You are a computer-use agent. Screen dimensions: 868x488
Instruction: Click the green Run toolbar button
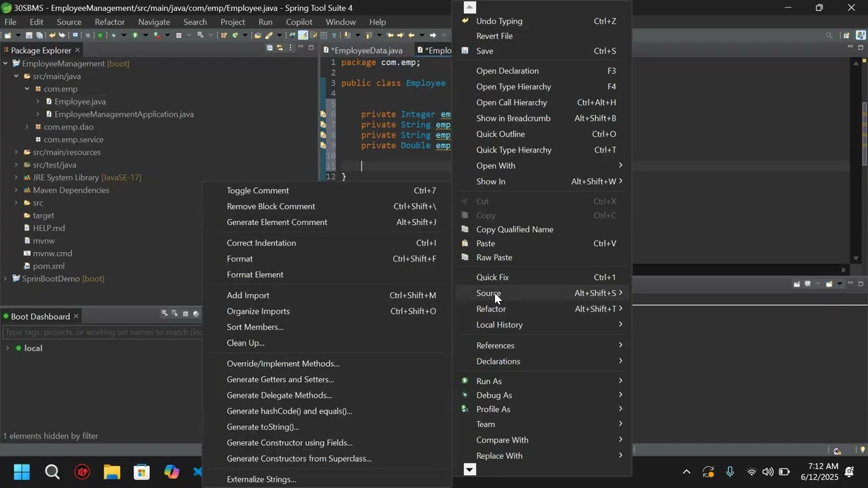coord(135,35)
